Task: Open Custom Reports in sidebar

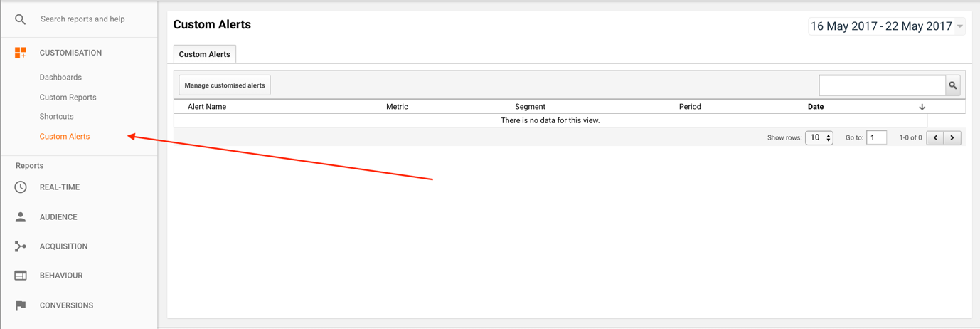Action: coord(68,98)
